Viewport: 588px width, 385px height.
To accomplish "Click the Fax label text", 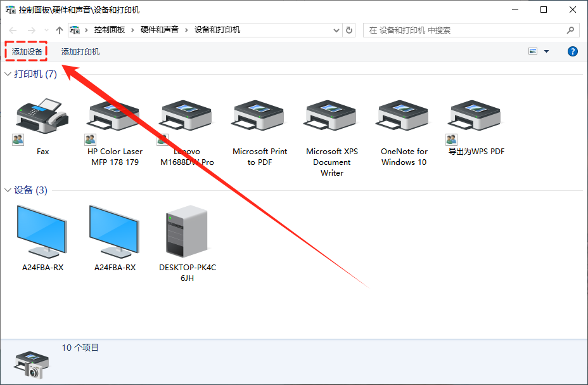I will (42, 151).
